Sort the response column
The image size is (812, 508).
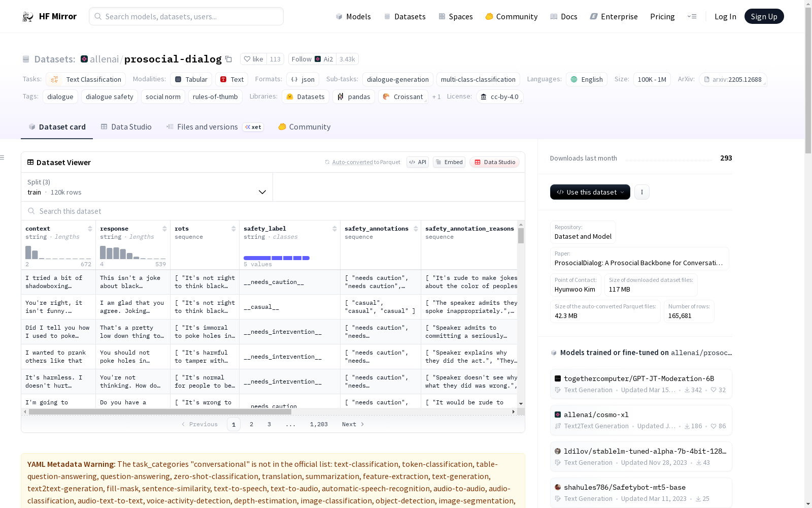pos(164,229)
